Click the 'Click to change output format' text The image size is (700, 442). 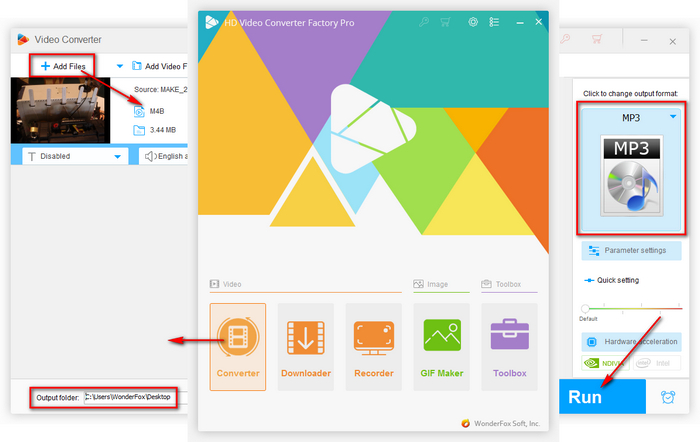[630, 93]
